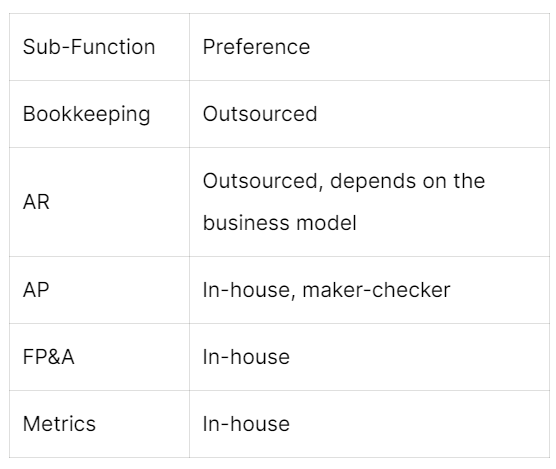Click the word 'model' in AR row

326,223
